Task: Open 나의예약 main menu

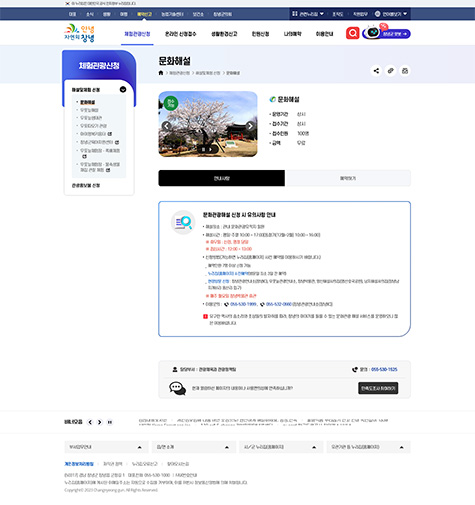Action: [x=293, y=34]
